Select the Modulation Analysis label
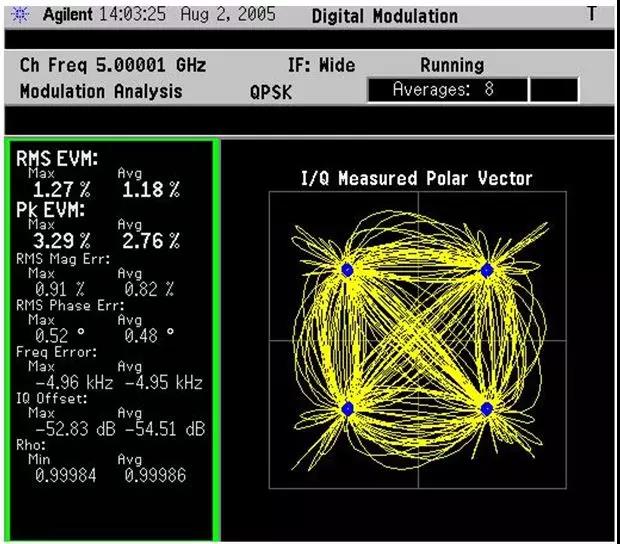The width and height of the screenshot is (620, 544). pyautogui.click(x=101, y=91)
